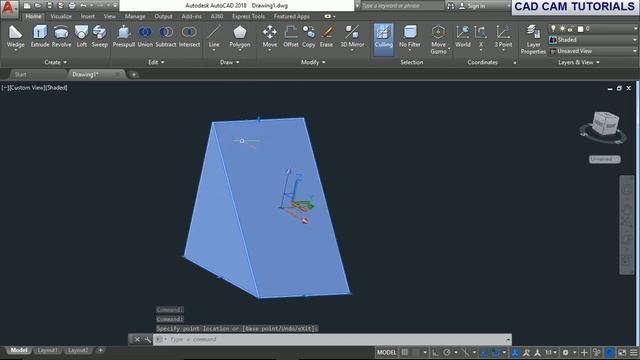
Task: Switch to the Output ribbon tab
Action: tap(163, 16)
